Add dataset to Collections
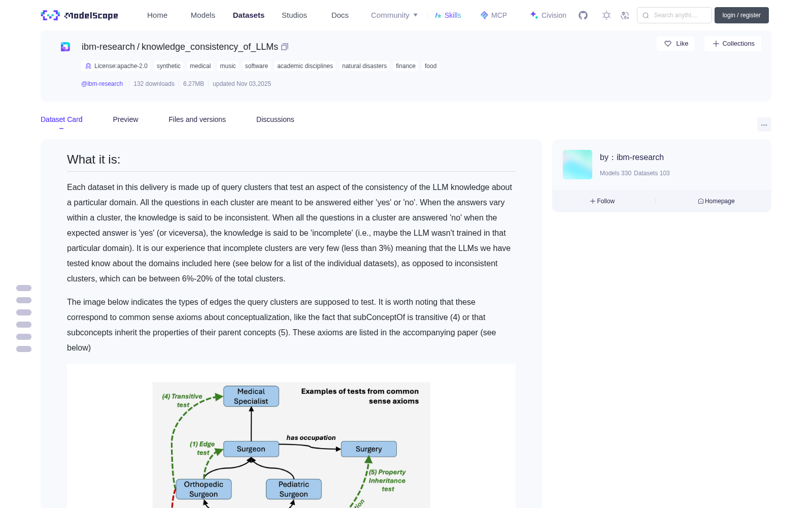Image resolution: width=812 pixels, height=508 pixels. click(x=733, y=44)
